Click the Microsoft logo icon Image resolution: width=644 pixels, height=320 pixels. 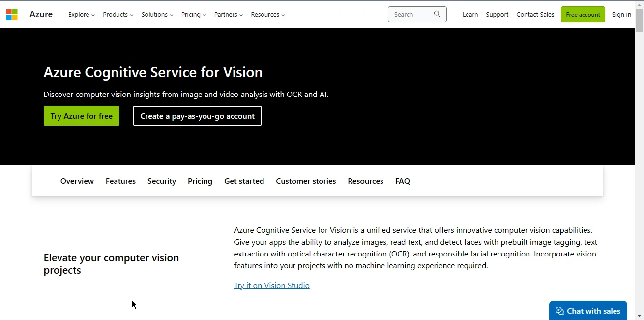(12, 14)
